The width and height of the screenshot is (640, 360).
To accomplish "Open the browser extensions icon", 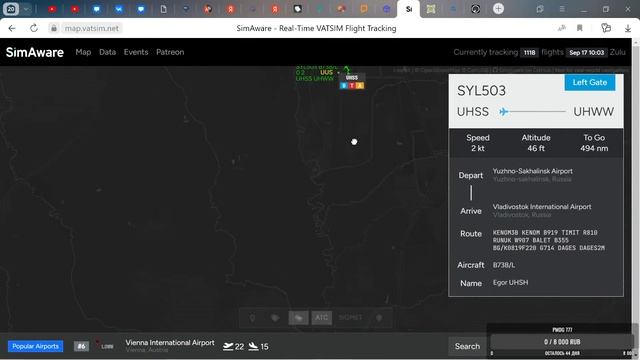I will point(606,28).
